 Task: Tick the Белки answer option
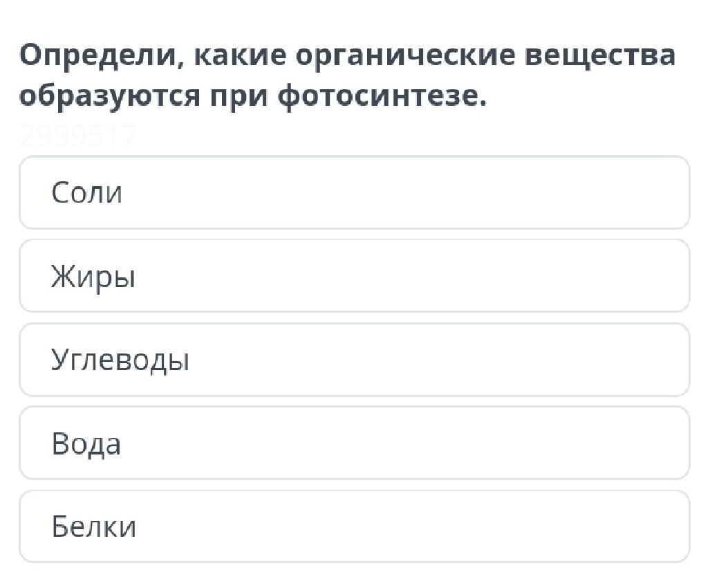point(354,527)
